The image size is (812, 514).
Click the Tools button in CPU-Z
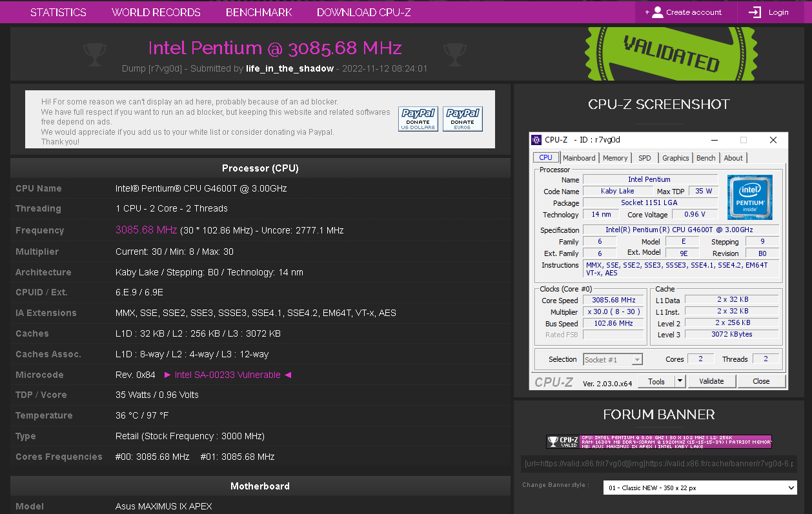coord(656,381)
